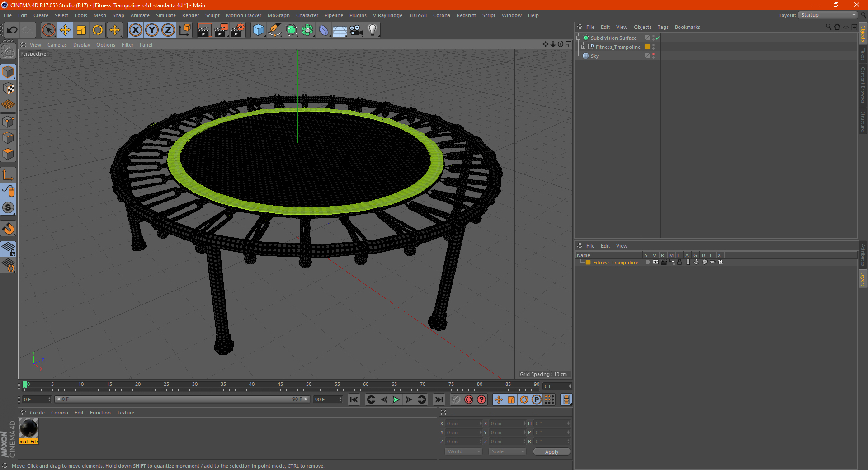Open the Simulate menu

coord(166,15)
